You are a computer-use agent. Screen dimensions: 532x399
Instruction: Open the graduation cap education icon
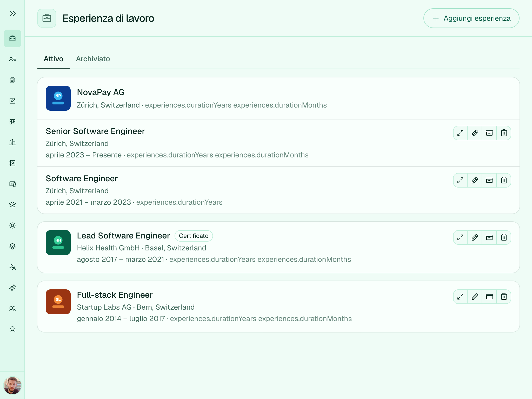[12, 205]
